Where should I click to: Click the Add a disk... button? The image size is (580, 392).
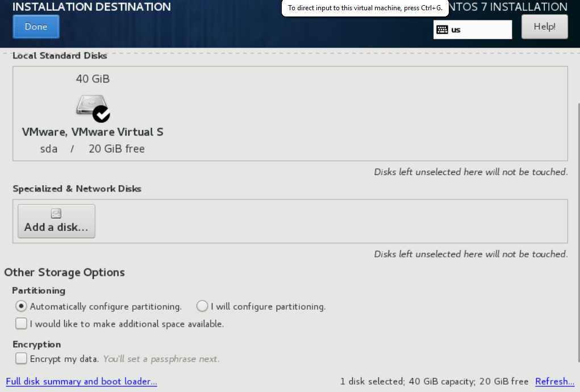click(56, 221)
